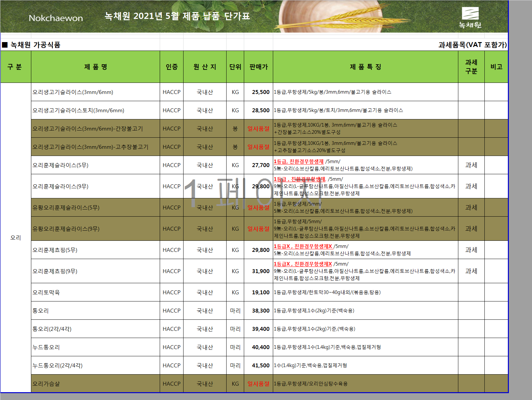Viewport: 532px width, 400px height.
Task: Click the 과세 cell for 오리훈제쵸핑(9무)
Action: [471, 271]
